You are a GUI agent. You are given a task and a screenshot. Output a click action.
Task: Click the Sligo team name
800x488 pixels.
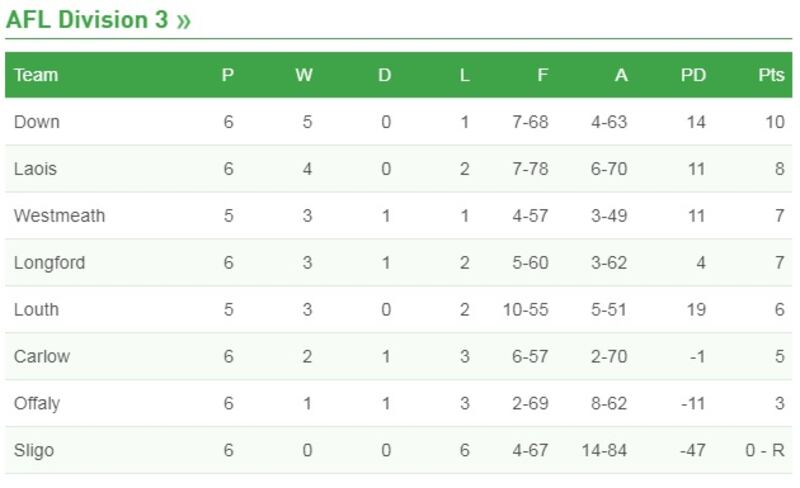coord(34,451)
